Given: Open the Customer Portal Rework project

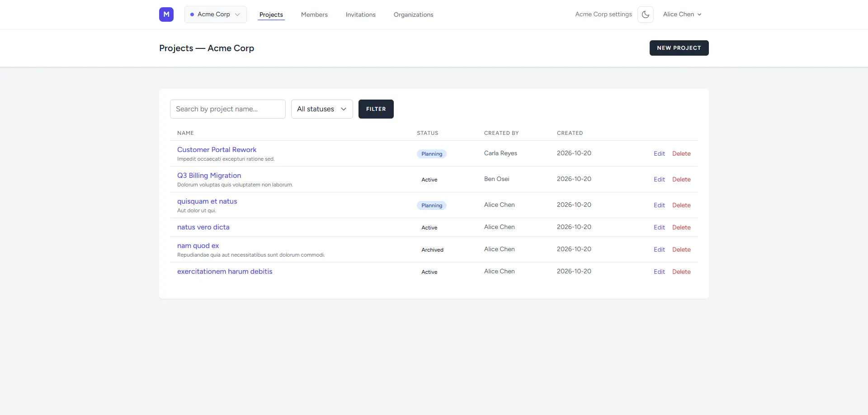Looking at the screenshot, I should 217,150.
